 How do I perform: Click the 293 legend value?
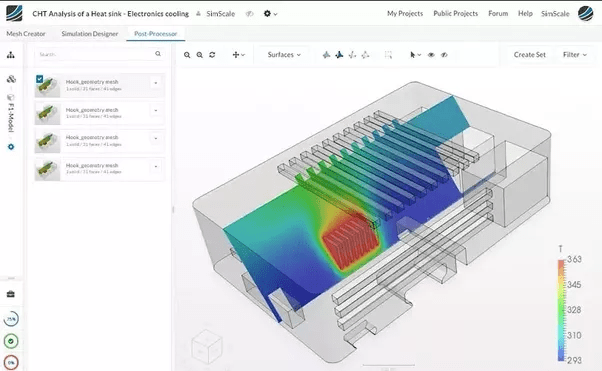click(x=574, y=360)
